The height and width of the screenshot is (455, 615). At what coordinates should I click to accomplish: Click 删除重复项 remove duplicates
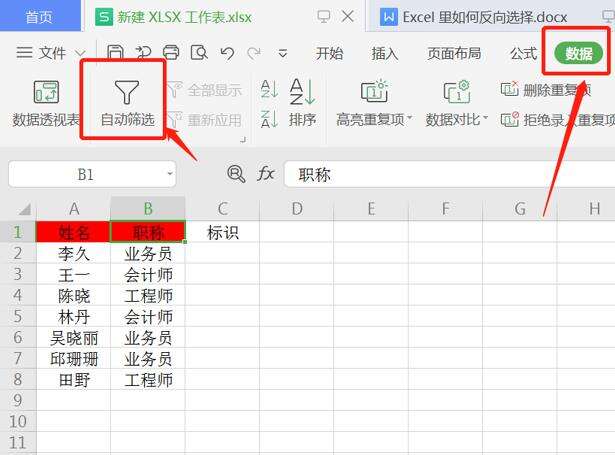coord(546,90)
